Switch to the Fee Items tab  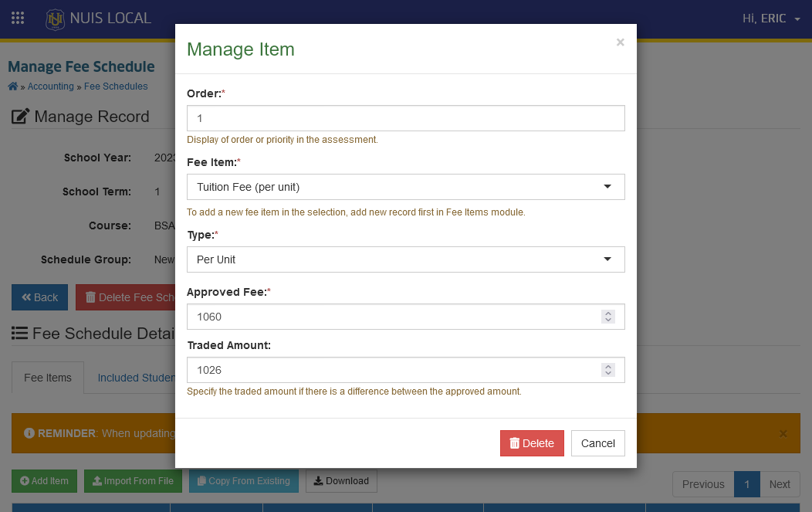click(x=48, y=378)
